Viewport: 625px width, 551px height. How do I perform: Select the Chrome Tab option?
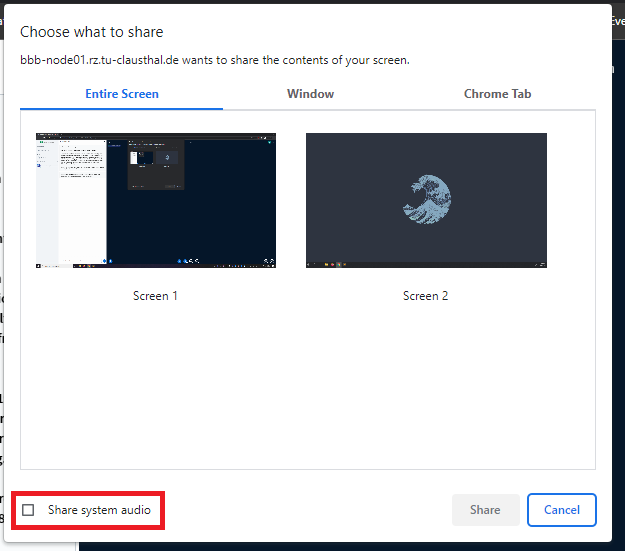click(497, 94)
